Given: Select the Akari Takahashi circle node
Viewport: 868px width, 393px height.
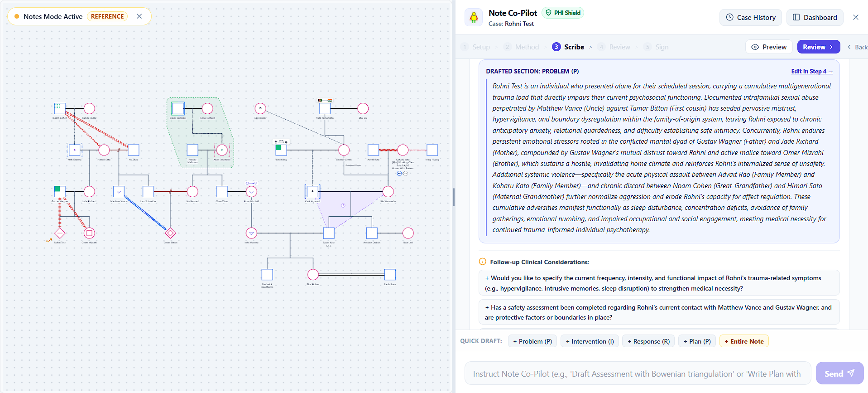Looking at the screenshot, I should (x=222, y=150).
